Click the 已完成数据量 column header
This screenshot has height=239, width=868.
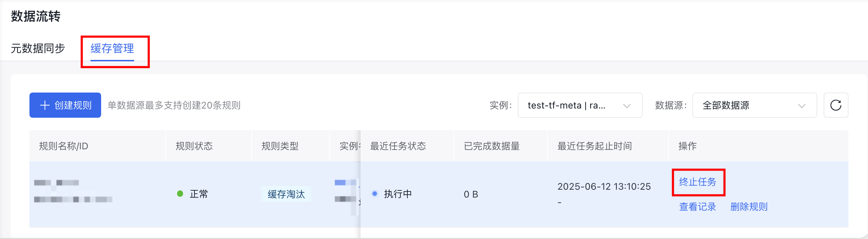[491, 146]
